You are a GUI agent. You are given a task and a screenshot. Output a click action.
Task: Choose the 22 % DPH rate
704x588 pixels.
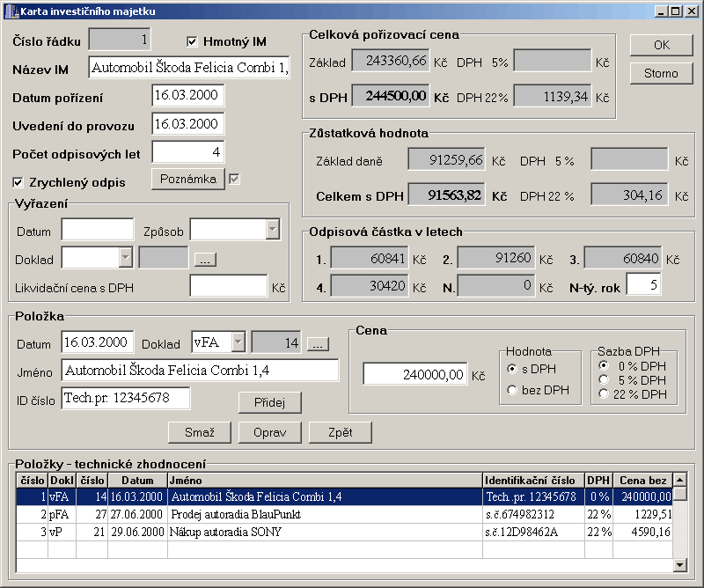pyautogui.click(x=604, y=394)
